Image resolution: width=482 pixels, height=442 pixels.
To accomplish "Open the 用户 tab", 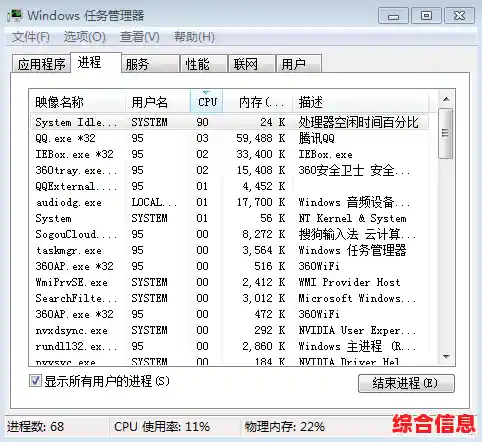I will [299, 64].
